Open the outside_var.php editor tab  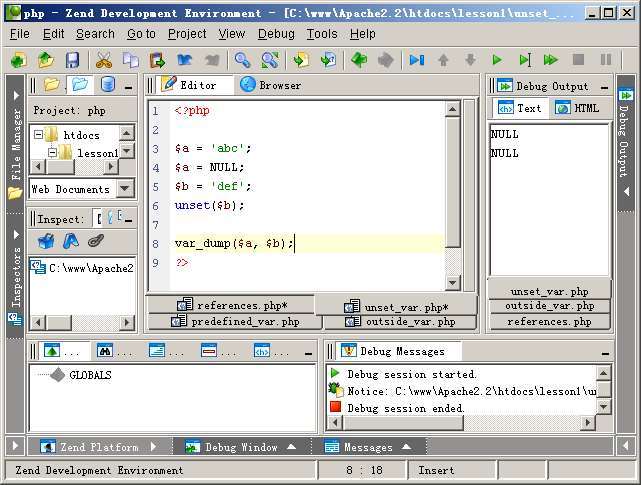(x=400, y=321)
